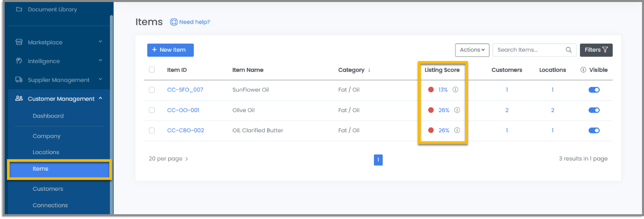Create a record with New Item button
644x219 pixels.
point(170,50)
